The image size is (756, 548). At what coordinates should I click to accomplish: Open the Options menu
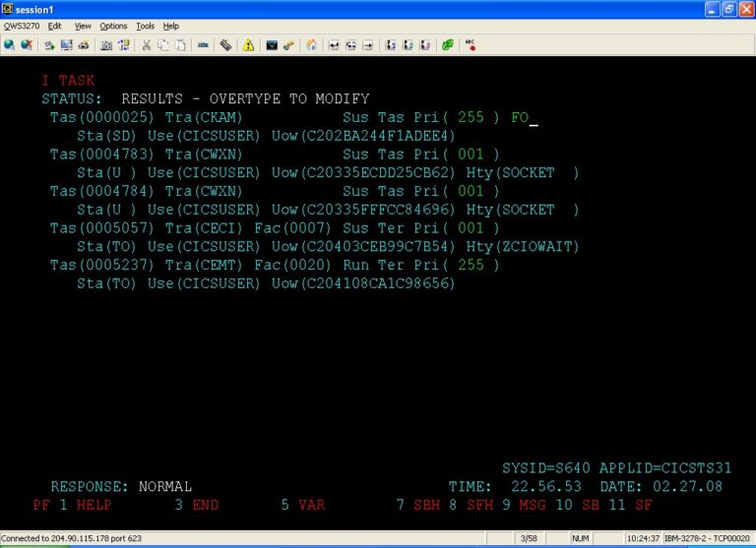click(x=113, y=26)
